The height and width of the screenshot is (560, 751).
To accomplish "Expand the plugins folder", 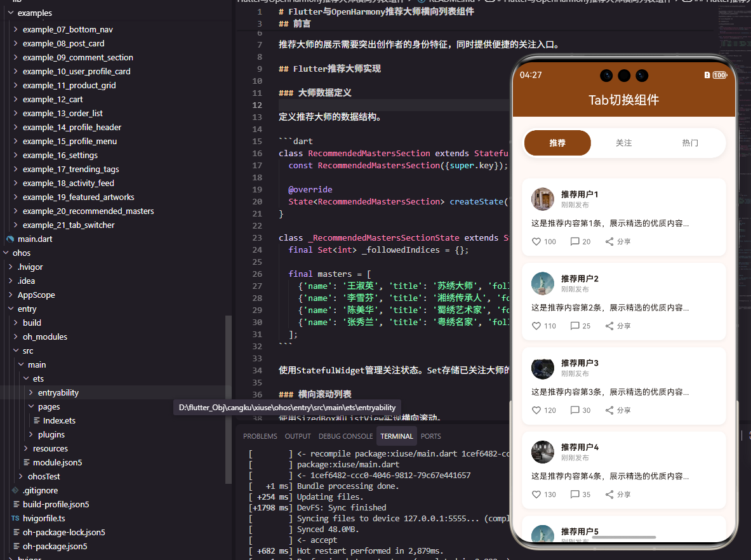I will tap(31, 434).
